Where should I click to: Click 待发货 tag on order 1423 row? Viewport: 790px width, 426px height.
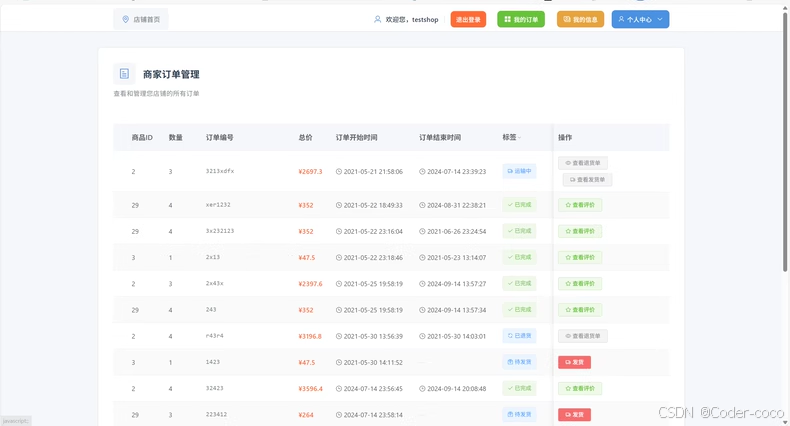click(x=519, y=362)
